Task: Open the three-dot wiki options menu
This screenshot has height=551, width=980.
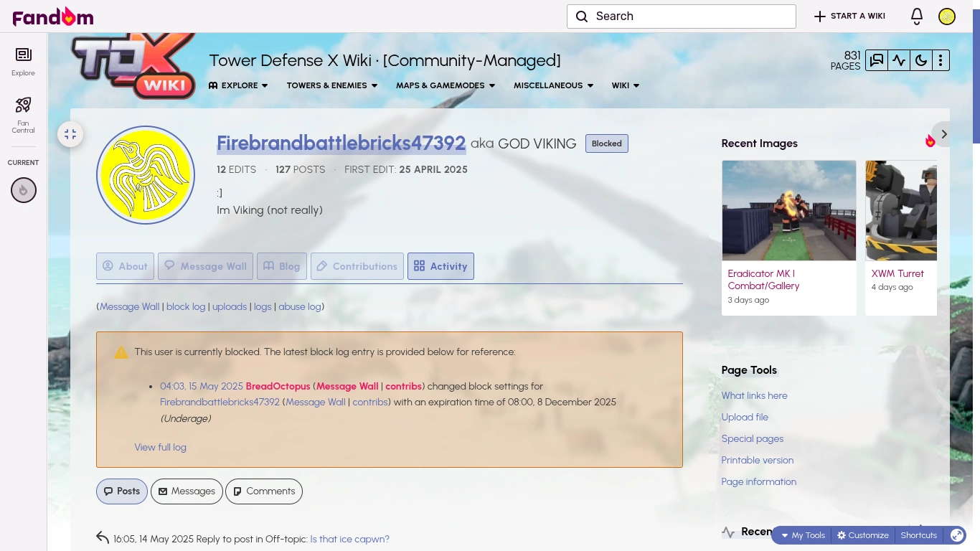Action: (941, 60)
